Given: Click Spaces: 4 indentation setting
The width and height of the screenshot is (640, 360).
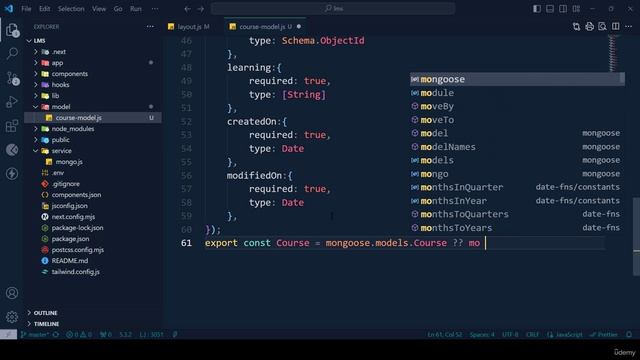Looking at the screenshot, I should (x=482, y=334).
